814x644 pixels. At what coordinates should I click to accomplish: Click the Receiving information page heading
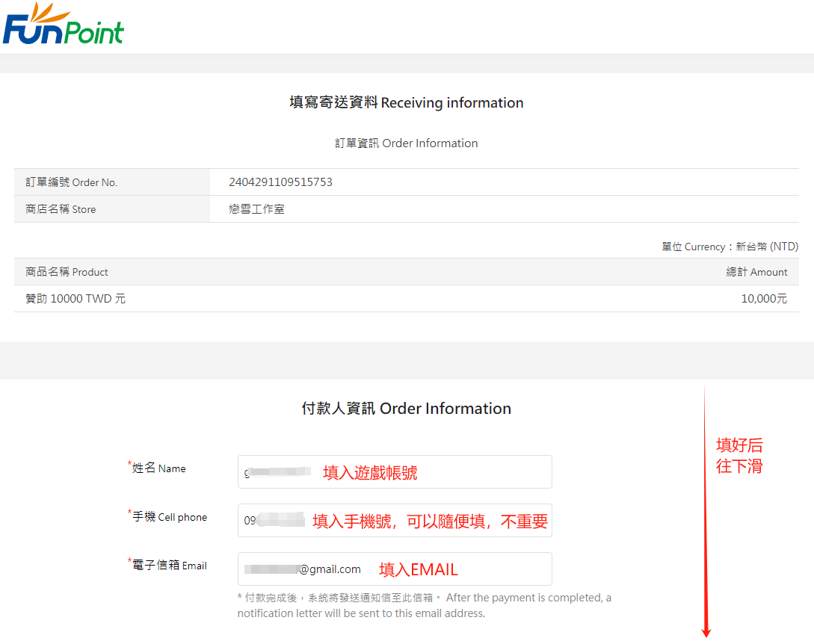(407, 103)
